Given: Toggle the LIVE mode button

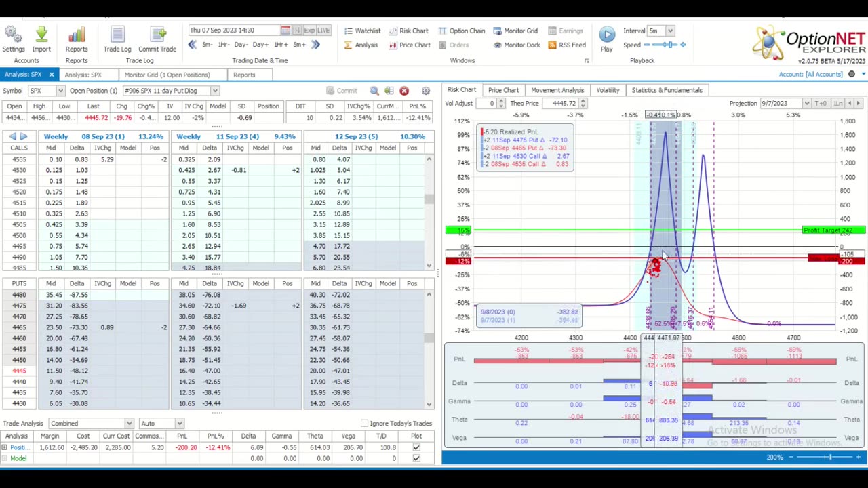Looking at the screenshot, I should (x=323, y=30).
